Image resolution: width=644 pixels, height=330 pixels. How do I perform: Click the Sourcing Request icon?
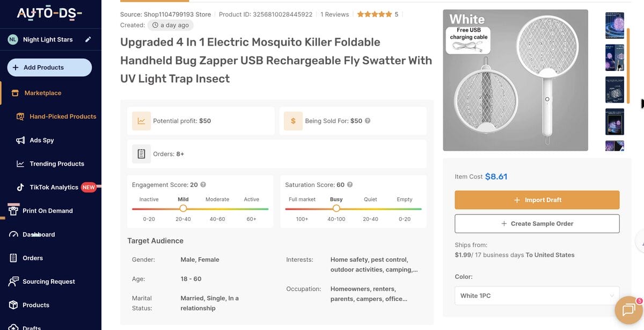pos(14,282)
